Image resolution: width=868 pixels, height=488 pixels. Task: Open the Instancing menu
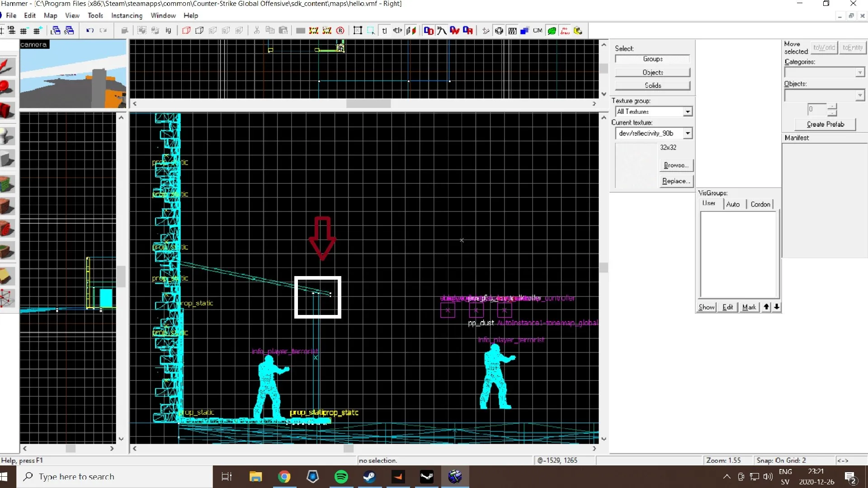point(127,15)
